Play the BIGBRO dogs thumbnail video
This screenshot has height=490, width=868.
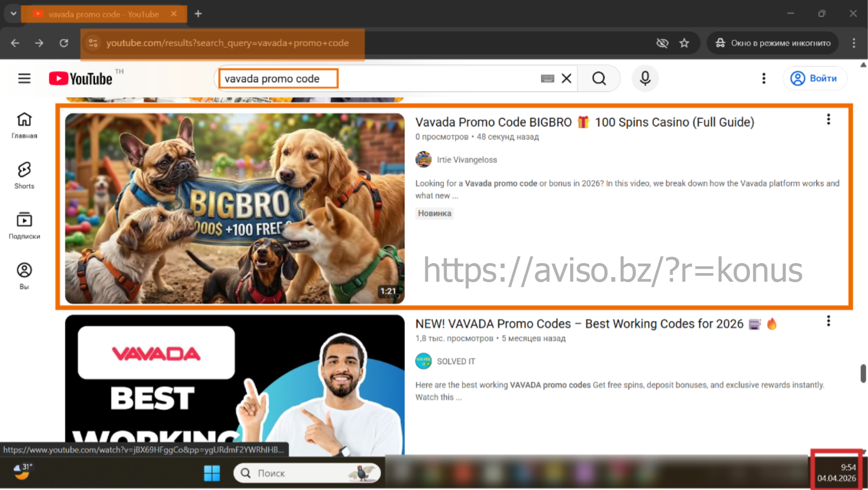tap(235, 208)
